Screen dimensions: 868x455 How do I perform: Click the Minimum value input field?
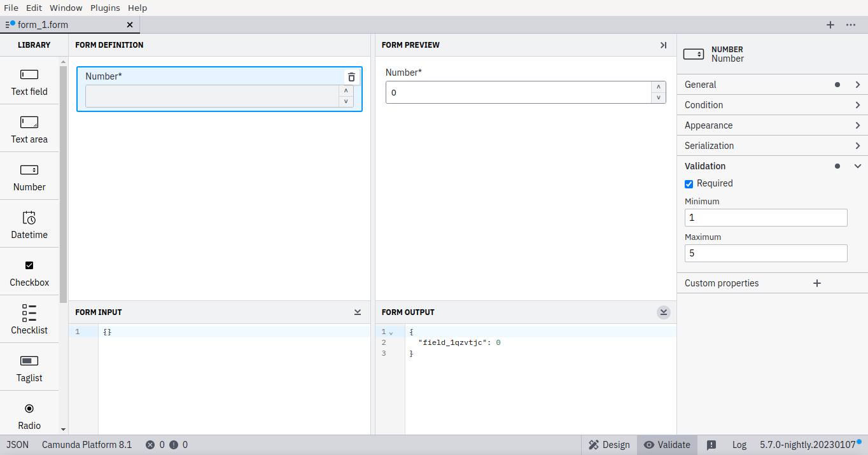pyautogui.click(x=766, y=217)
